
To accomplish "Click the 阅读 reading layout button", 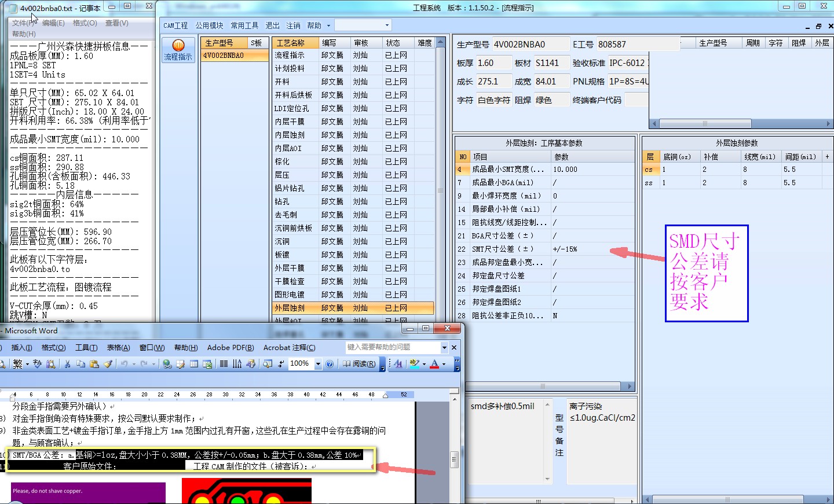I will coord(359,364).
